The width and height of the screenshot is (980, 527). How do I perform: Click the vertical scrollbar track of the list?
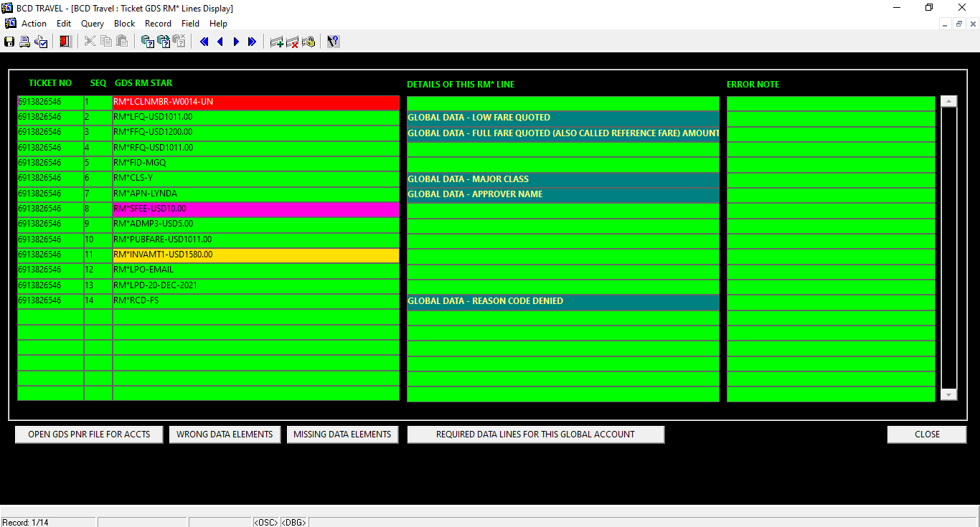tap(949, 248)
